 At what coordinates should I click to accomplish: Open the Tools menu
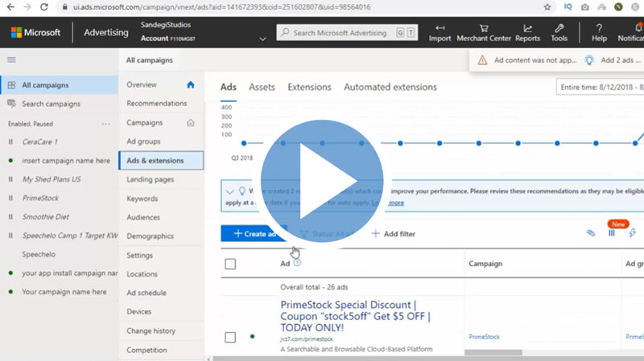[559, 33]
